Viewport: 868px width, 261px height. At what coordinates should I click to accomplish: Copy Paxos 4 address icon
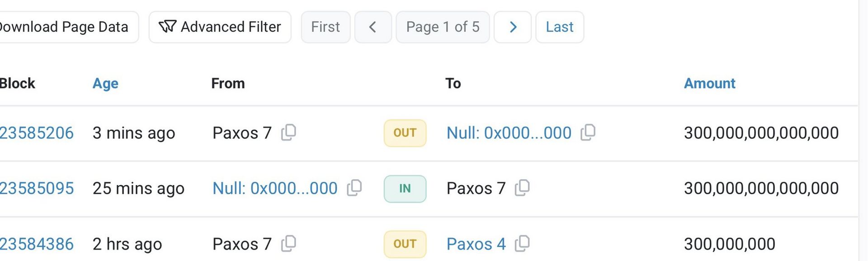(x=522, y=243)
